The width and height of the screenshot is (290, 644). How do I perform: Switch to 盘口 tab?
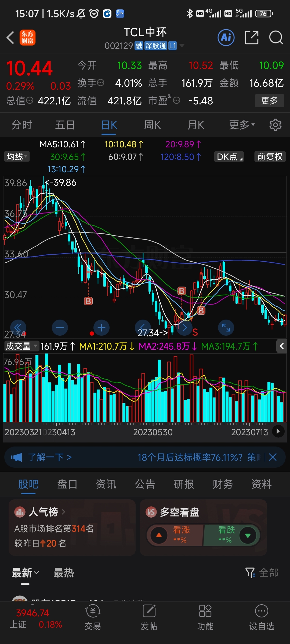point(67,484)
